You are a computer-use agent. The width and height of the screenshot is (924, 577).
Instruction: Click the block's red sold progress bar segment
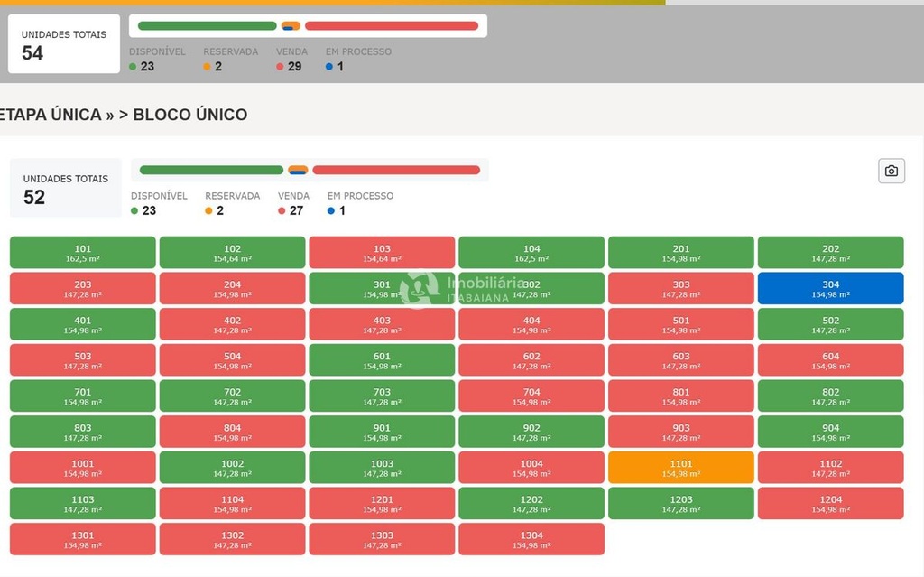tap(396, 171)
